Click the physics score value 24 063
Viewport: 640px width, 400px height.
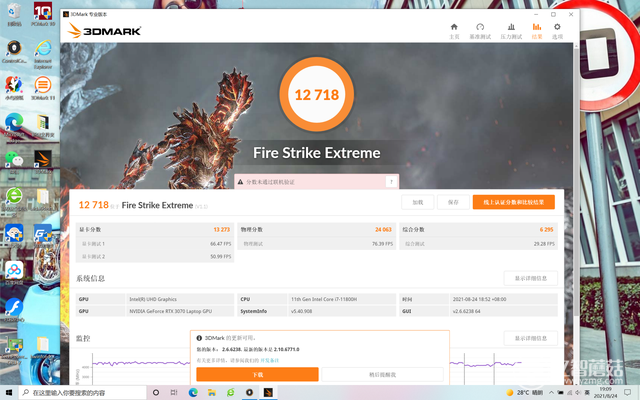coord(384,229)
